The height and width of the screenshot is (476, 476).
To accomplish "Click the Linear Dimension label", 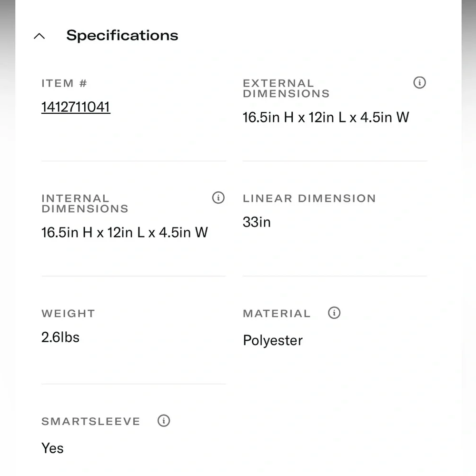I will click(x=309, y=198).
